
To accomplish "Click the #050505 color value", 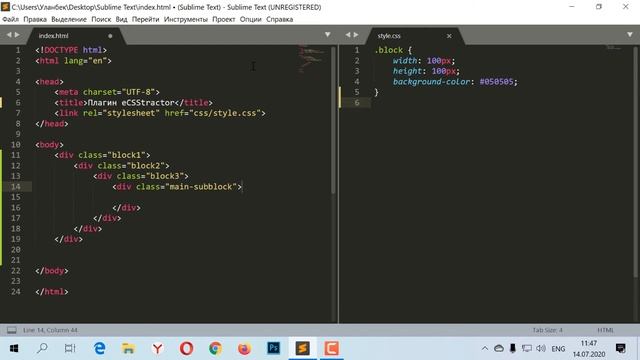I will tap(496, 82).
